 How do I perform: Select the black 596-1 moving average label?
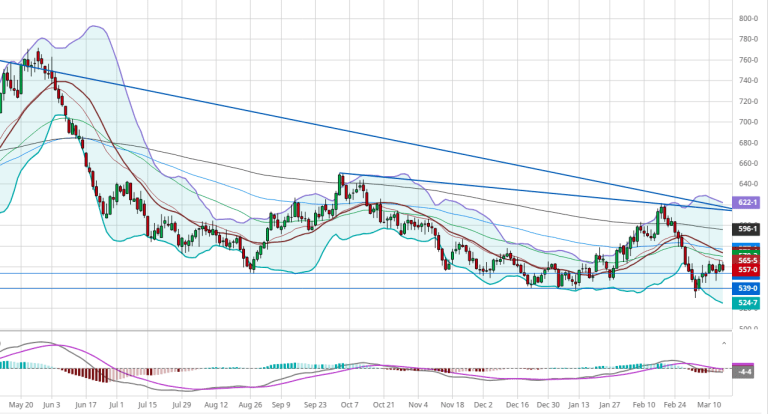pos(745,229)
